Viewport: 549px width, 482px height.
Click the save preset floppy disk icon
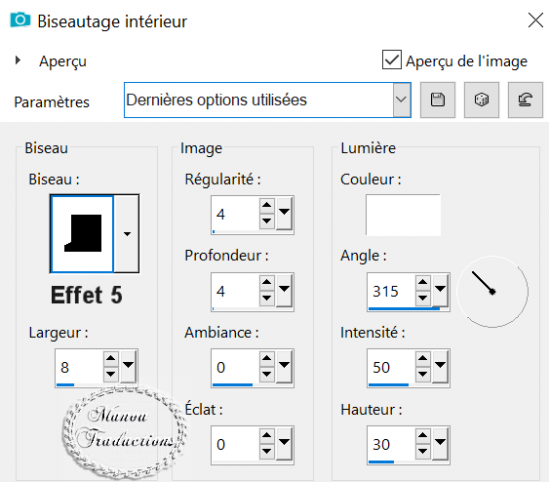pos(437,100)
